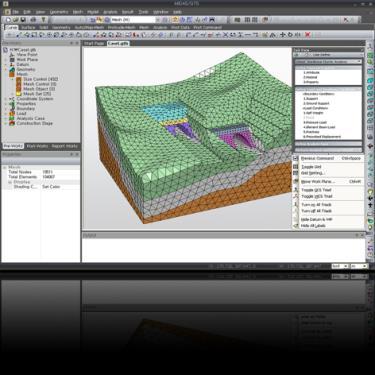
Task: Open the Analysis menu in menu bar
Action: click(x=110, y=12)
